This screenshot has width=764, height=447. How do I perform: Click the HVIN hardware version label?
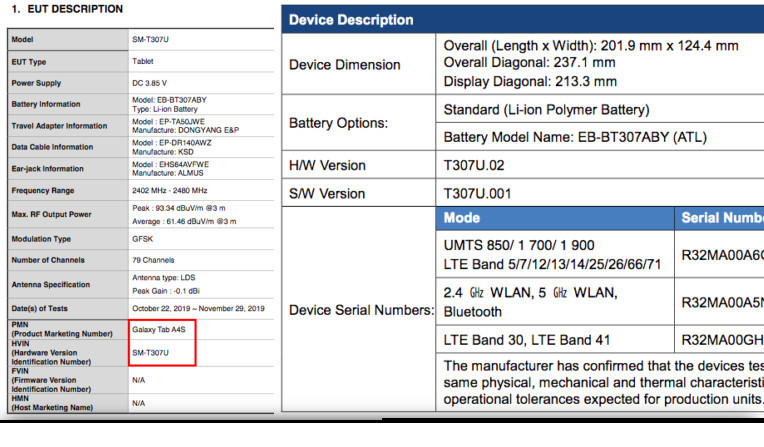pyautogui.click(x=51, y=353)
